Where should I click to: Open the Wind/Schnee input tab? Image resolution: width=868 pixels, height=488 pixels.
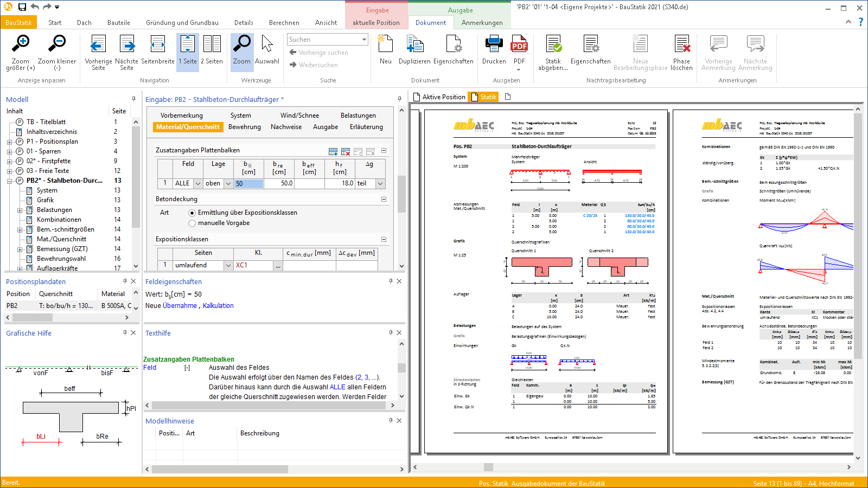(299, 115)
